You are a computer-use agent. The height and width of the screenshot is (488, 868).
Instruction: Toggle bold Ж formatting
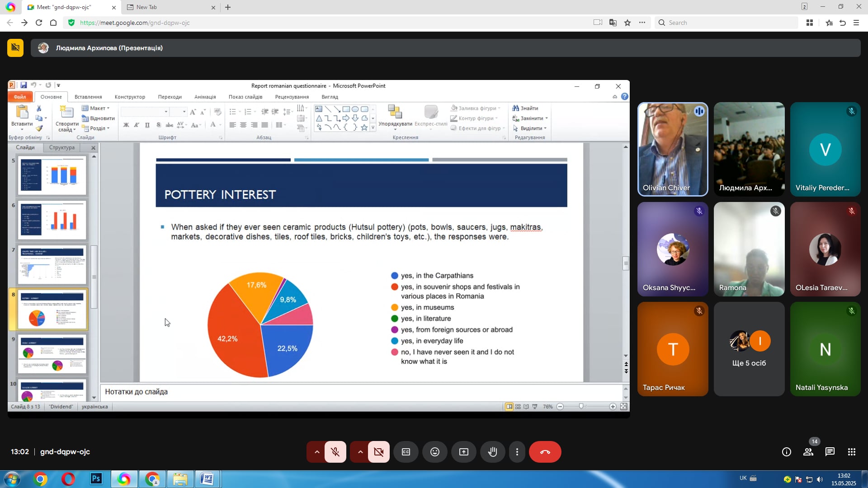tap(126, 125)
